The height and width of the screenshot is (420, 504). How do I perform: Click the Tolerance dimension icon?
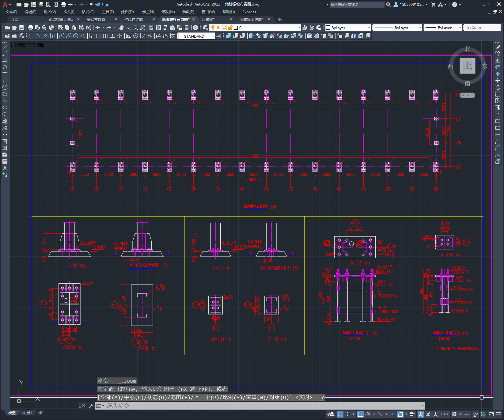pos(128,36)
